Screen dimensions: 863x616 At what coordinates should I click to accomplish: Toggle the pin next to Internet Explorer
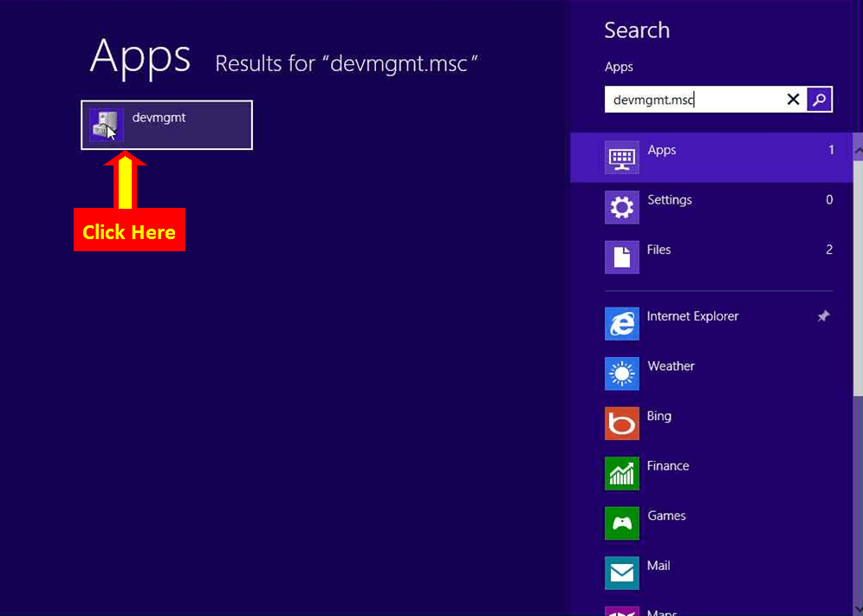[823, 317]
